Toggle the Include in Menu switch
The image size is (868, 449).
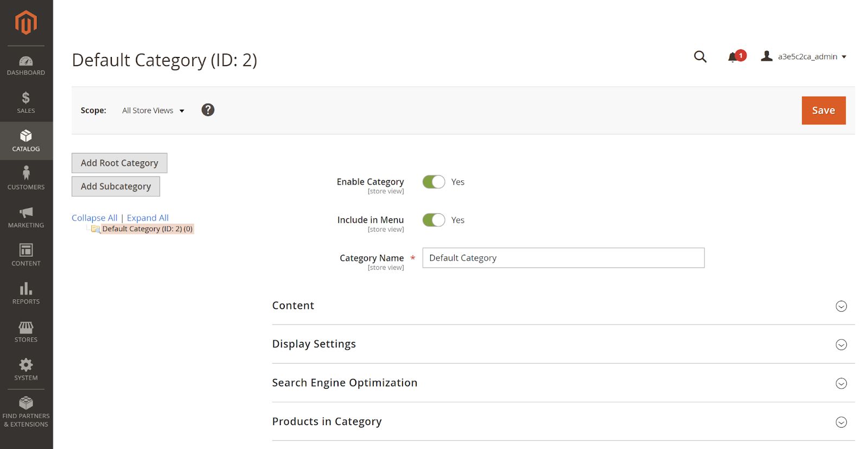(434, 220)
